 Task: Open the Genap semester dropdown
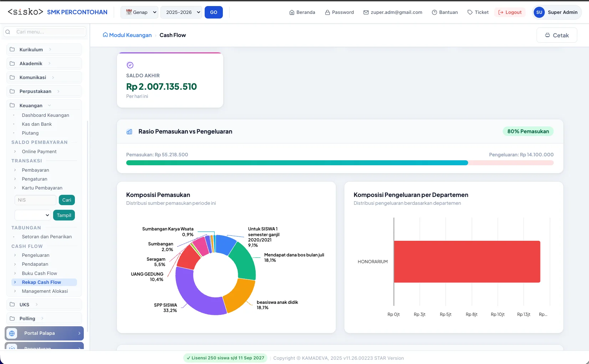(140, 12)
